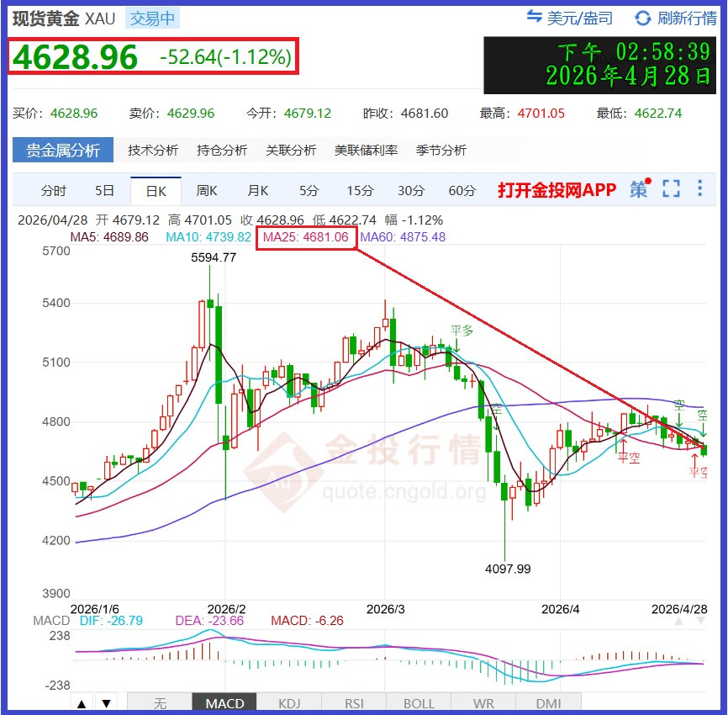Click the 5594.77 high price label
The image size is (728, 715).
point(214,257)
